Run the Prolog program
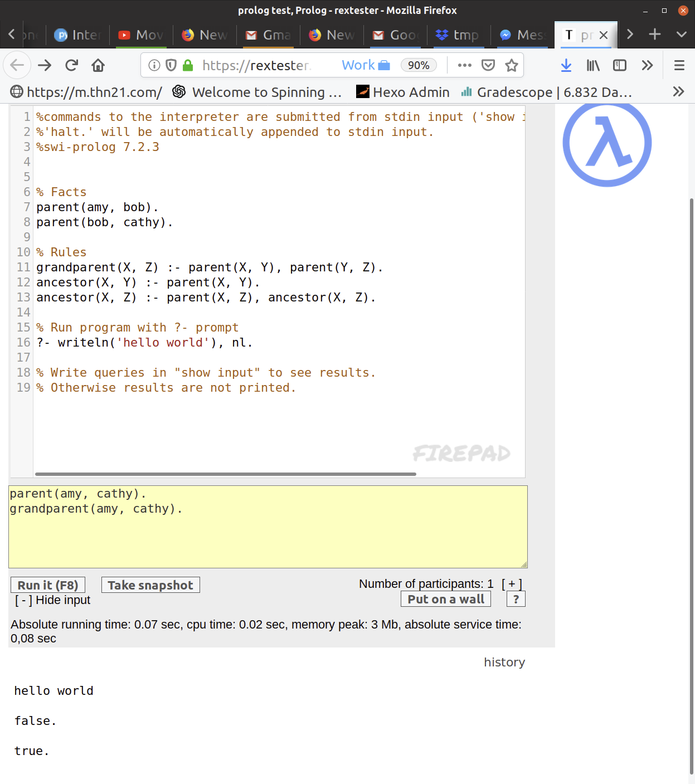This screenshot has height=784, width=695. [48, 585]
